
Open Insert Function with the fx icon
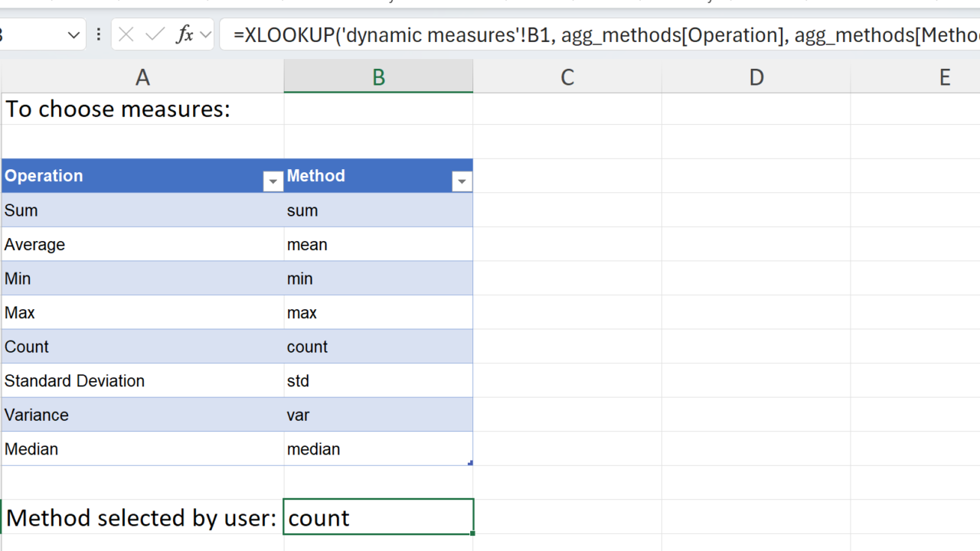(185, 34)
